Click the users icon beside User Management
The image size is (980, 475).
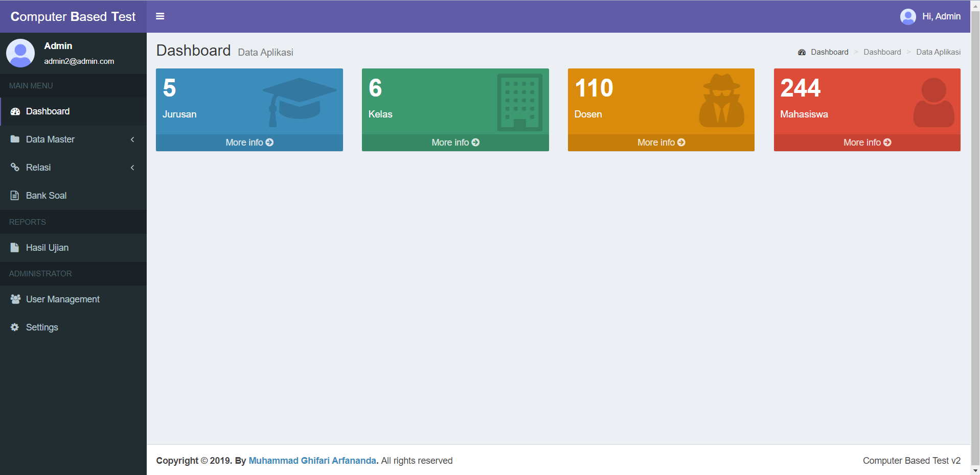(15, 299)
